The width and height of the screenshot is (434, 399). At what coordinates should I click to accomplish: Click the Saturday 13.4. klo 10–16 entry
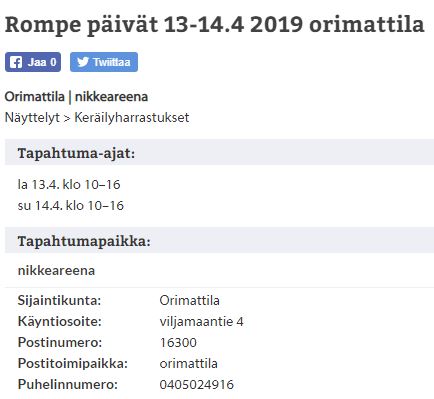click(69, 184)
